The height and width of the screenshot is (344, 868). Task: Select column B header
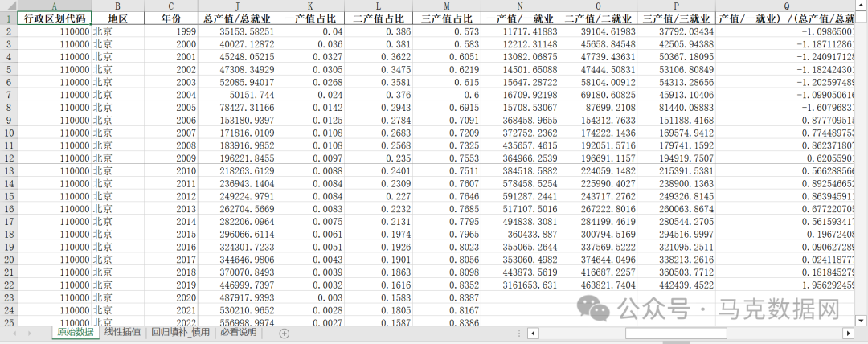point(117,6)
